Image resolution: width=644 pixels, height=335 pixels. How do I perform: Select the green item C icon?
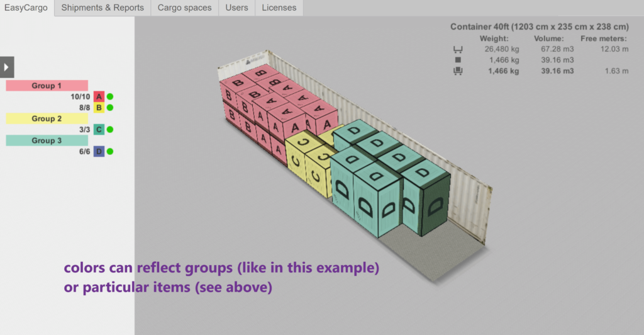coord(99,130)
